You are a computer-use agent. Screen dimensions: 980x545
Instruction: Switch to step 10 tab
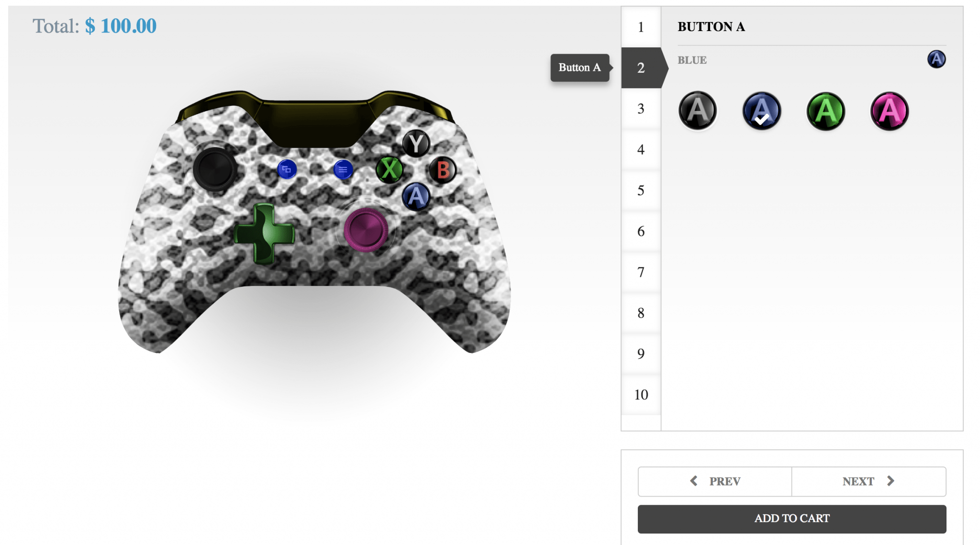click(x=641, y=395)
